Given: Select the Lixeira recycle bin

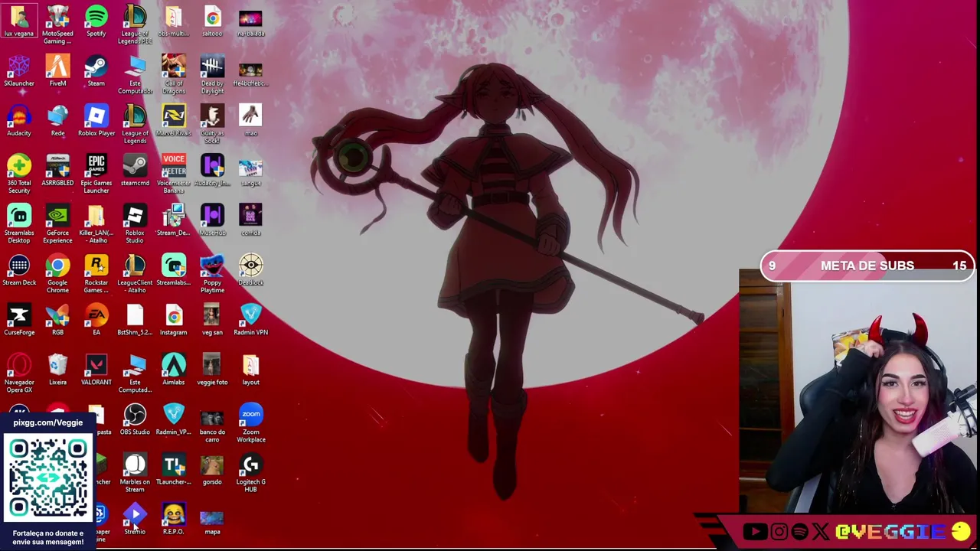Looking at the screenshot, I should click(57, 370).
